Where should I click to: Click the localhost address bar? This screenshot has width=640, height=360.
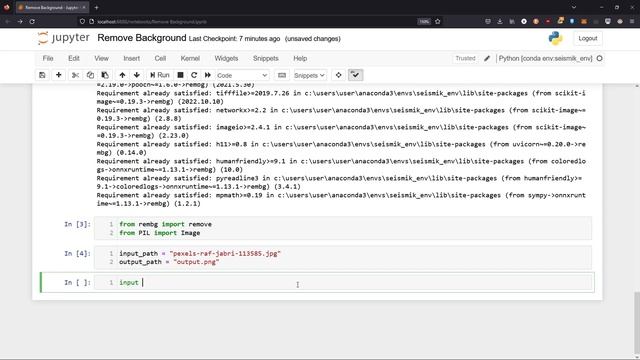click(253, 21)
